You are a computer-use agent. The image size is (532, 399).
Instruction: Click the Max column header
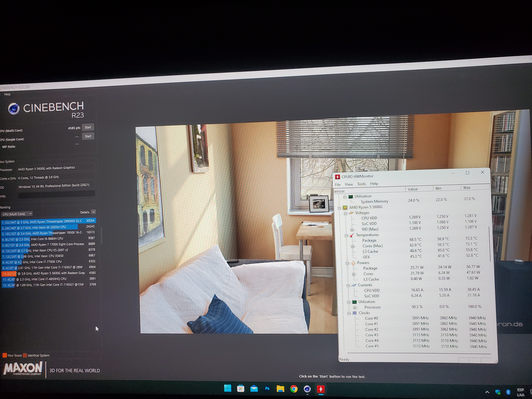[x=476, y=188]
